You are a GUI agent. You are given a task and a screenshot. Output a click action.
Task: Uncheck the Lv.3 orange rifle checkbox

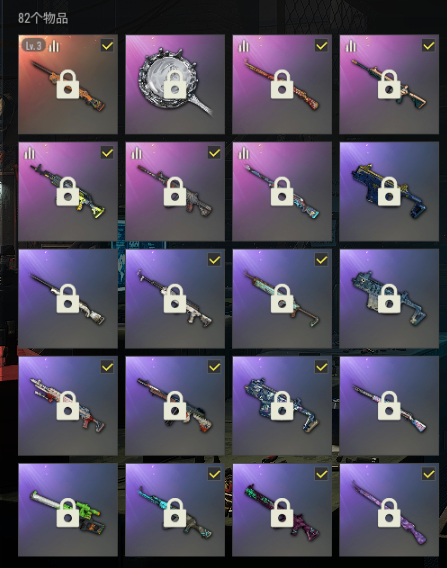(107, 46)
